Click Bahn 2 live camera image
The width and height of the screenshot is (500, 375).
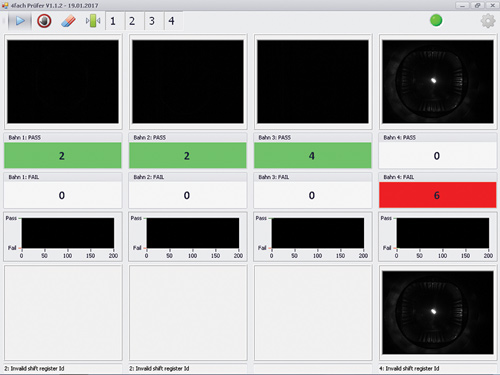[188, 82]
